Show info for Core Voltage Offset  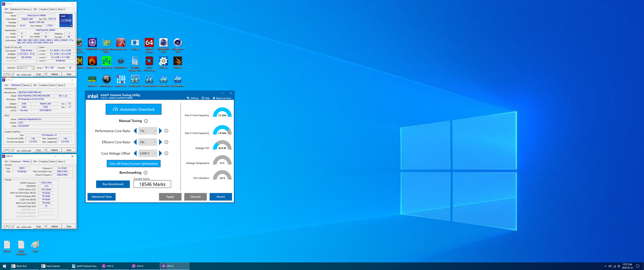(x=166, y=153)
